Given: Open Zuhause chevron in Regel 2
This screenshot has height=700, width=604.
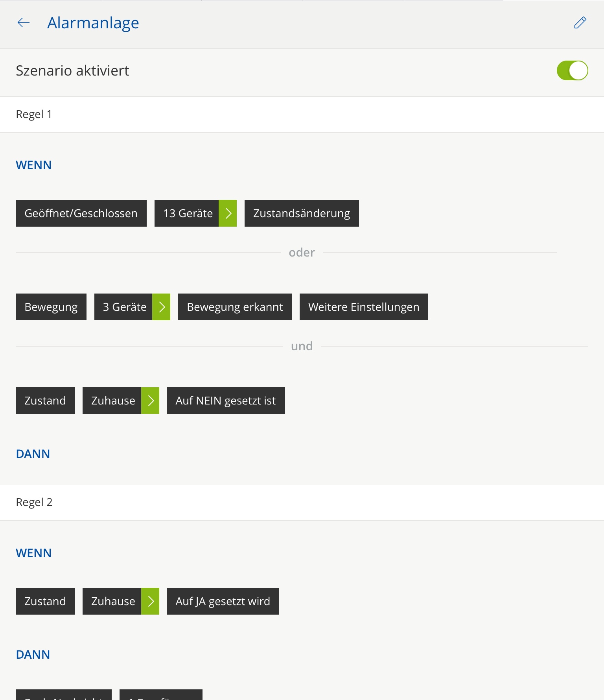Looking at the screenshot, I should tap(150, 601).
